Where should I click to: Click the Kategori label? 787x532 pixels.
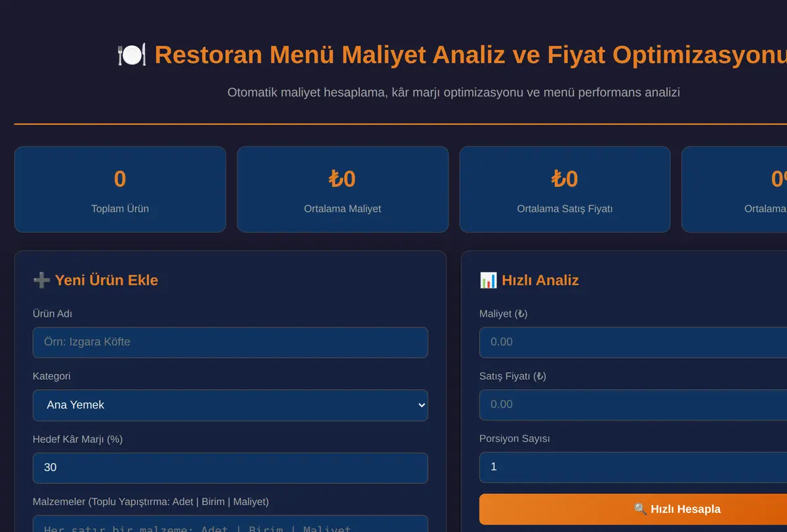pos(52,376)
